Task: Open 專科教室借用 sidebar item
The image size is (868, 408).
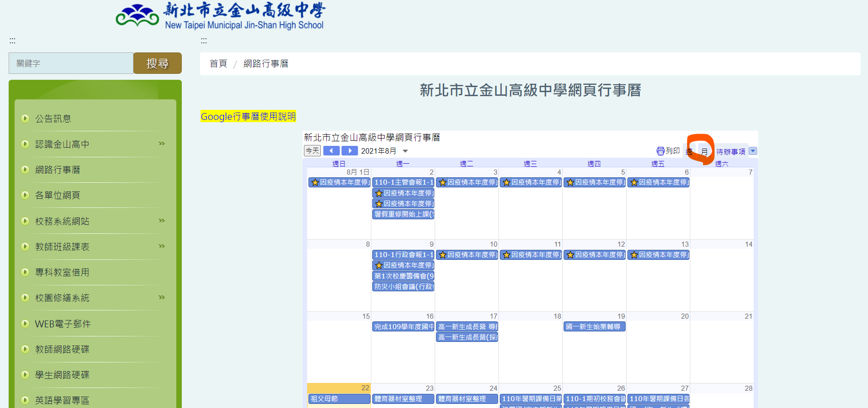Action: pos(62,272)
